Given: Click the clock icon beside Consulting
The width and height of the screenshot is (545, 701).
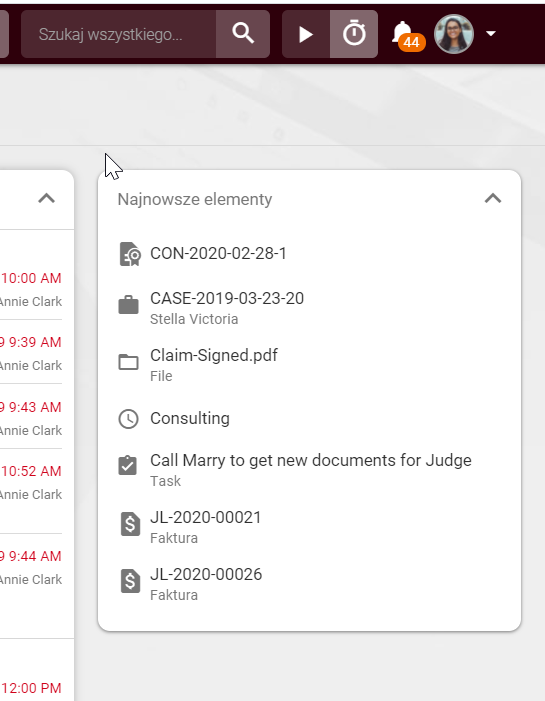Looking at the screenshot, I should pyautogui.click(x=128, y=419).
